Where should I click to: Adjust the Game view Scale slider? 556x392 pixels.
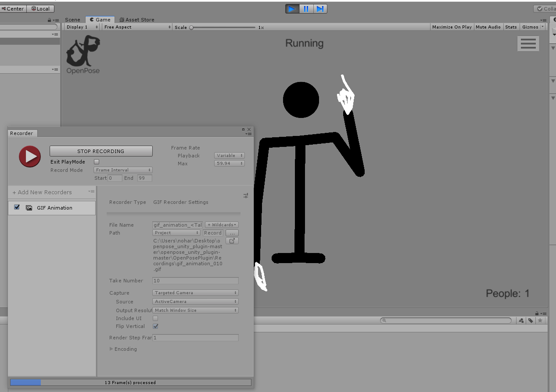(x=191, y=27)
